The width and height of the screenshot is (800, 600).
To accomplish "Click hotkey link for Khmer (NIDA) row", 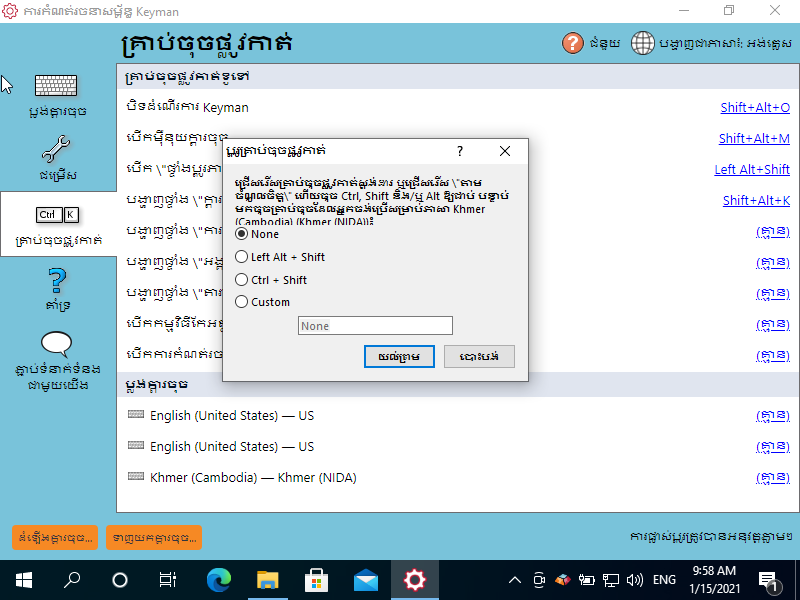I will tap(772, 478).
